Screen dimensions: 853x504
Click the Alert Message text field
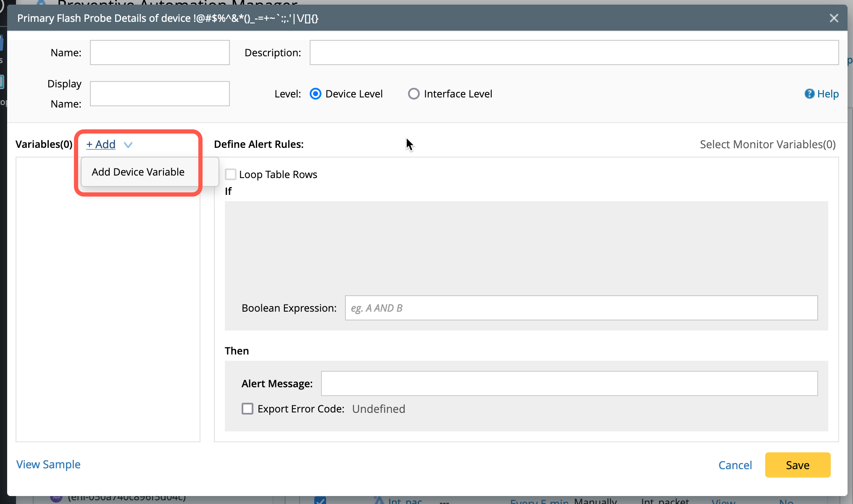[569, 383]
